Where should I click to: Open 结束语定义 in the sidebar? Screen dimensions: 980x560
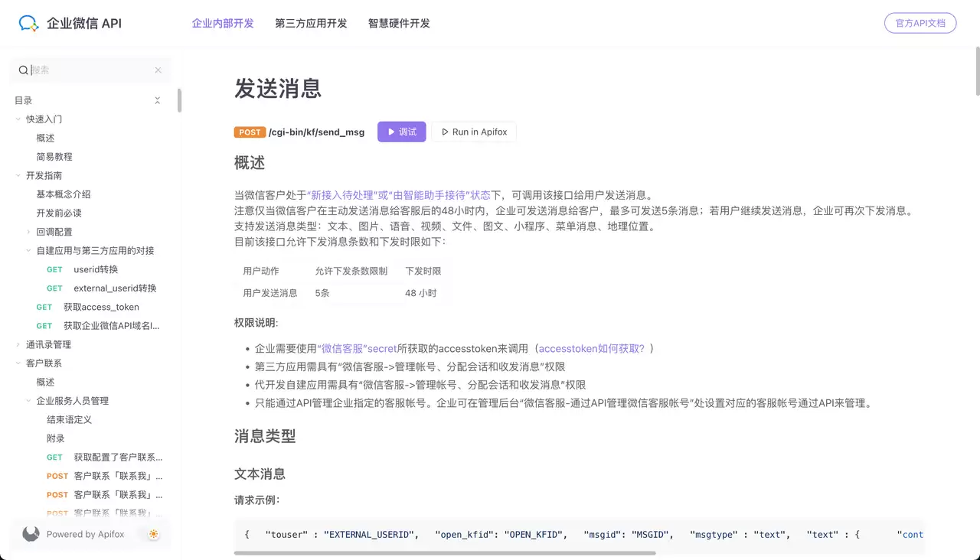[69, 419]
